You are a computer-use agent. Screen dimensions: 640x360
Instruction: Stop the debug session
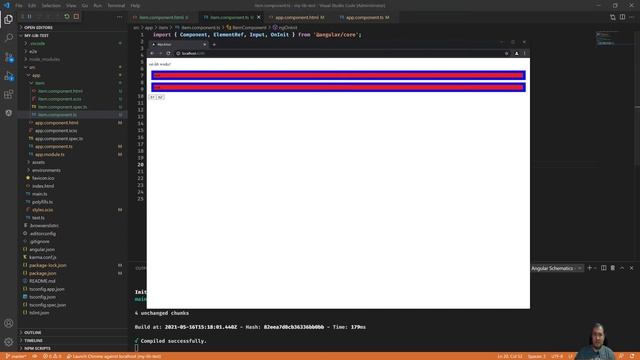point(76,17)
